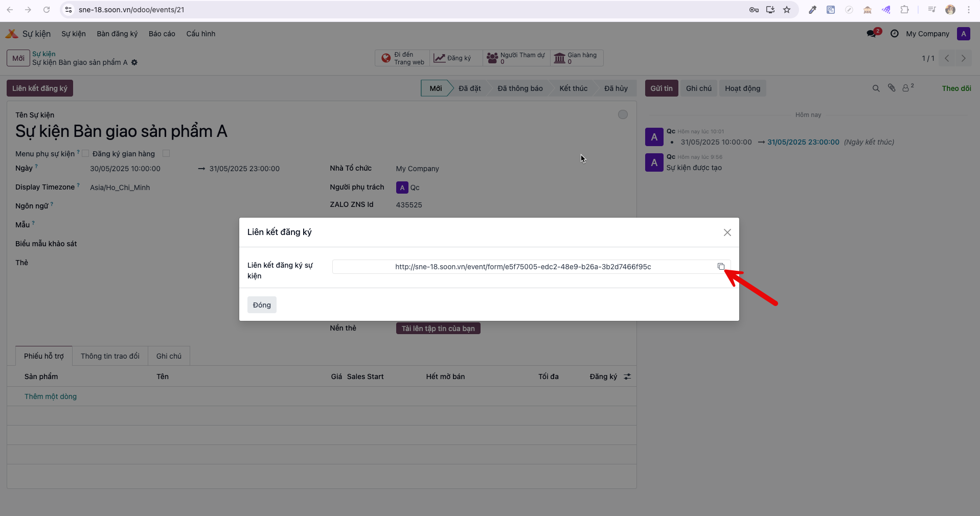Click Tải lên tệp tin của bạn
Image resolution: width=980 pixels, height=516 pixels.
[438, 329]
